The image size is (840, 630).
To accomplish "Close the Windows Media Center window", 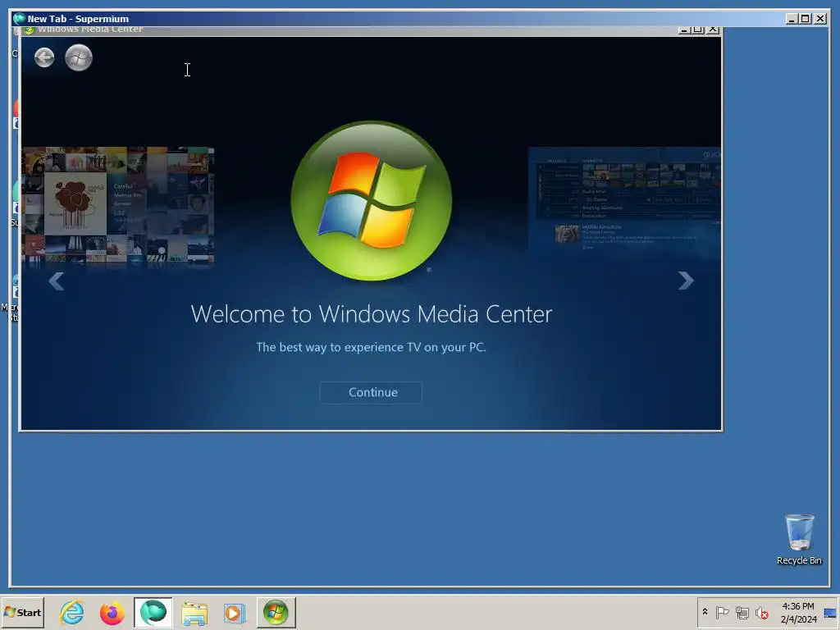I will 713,30.
